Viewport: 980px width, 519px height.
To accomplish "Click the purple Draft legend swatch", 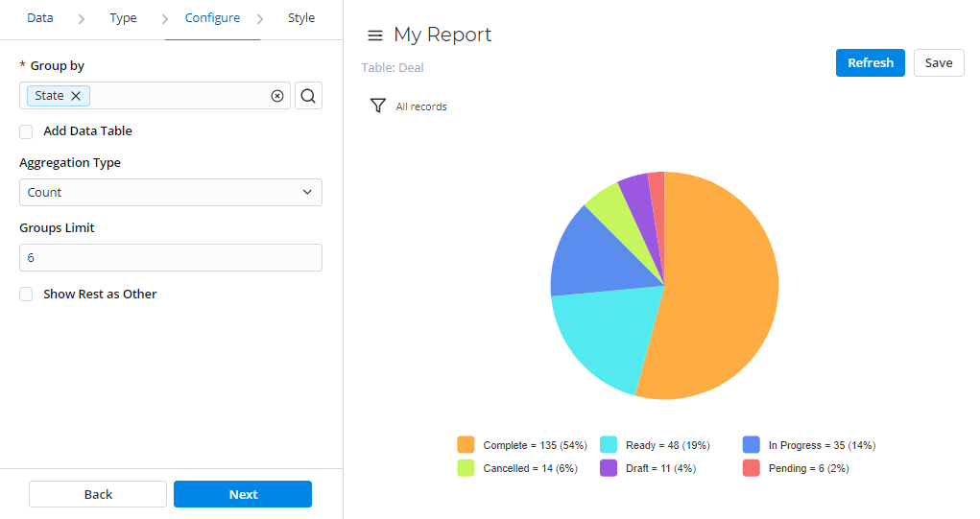I will point(609,468).
